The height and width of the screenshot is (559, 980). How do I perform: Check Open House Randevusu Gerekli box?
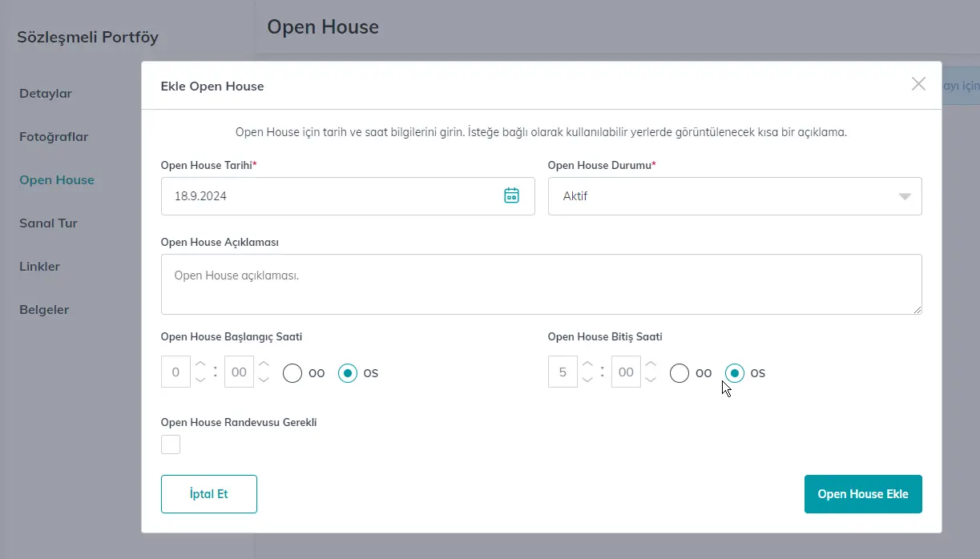point(171,444)
